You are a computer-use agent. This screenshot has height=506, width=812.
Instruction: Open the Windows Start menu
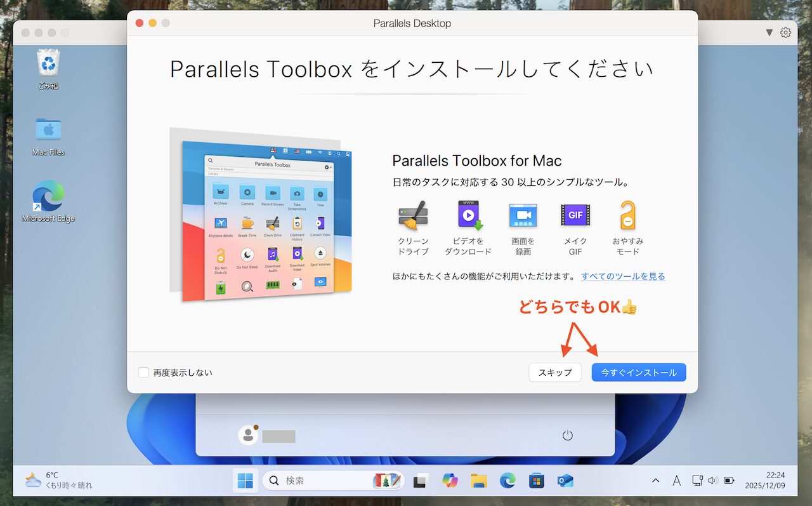click(245, 481)
